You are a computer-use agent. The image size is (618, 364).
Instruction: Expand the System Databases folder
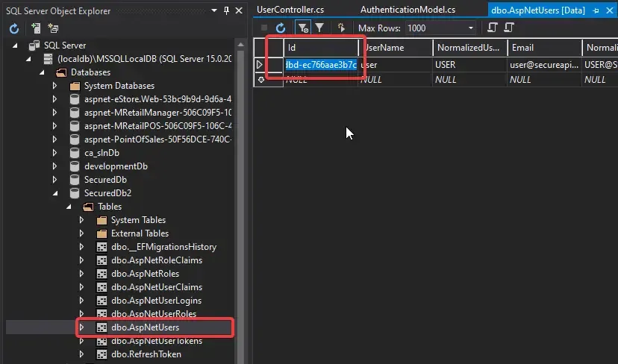tap(54, 86)
